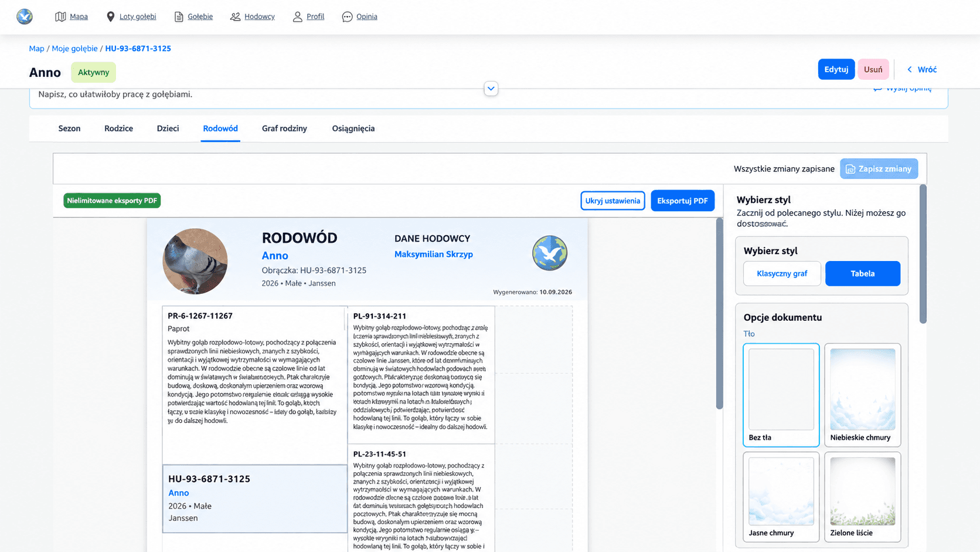
Task: Click the Edytuj button
Action: pos(836,69)
